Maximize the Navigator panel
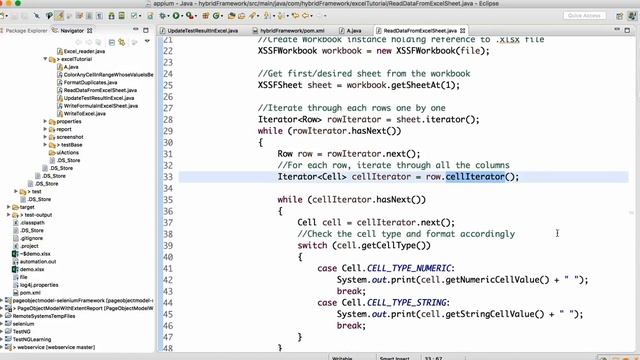The image size is (640, 360). 146,30
